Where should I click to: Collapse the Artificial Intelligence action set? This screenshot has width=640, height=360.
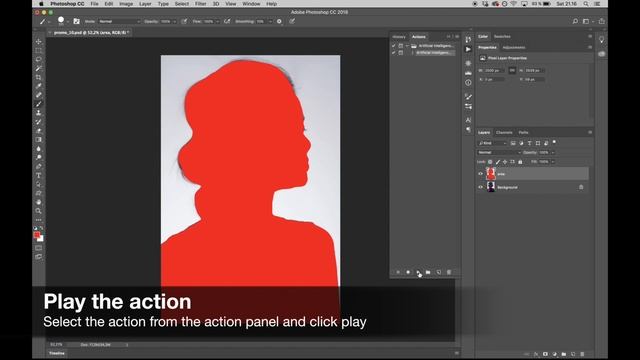tap(407, 46)
